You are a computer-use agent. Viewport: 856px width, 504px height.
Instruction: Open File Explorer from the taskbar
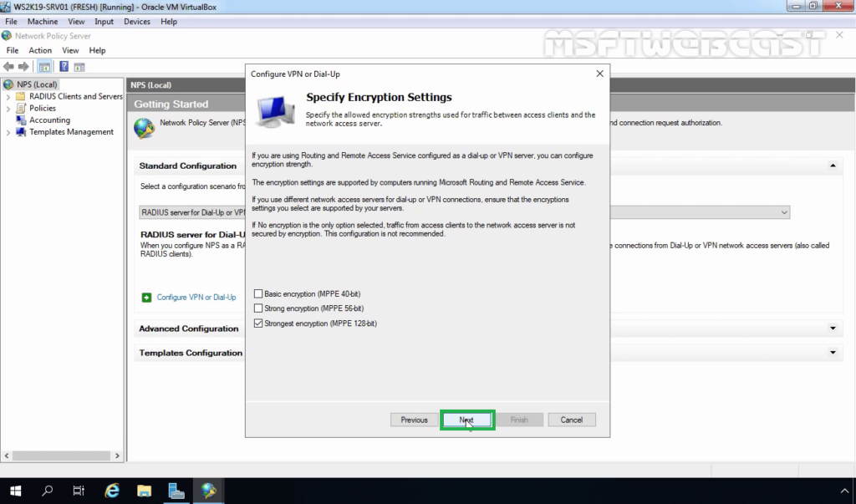tap(144, 491)
